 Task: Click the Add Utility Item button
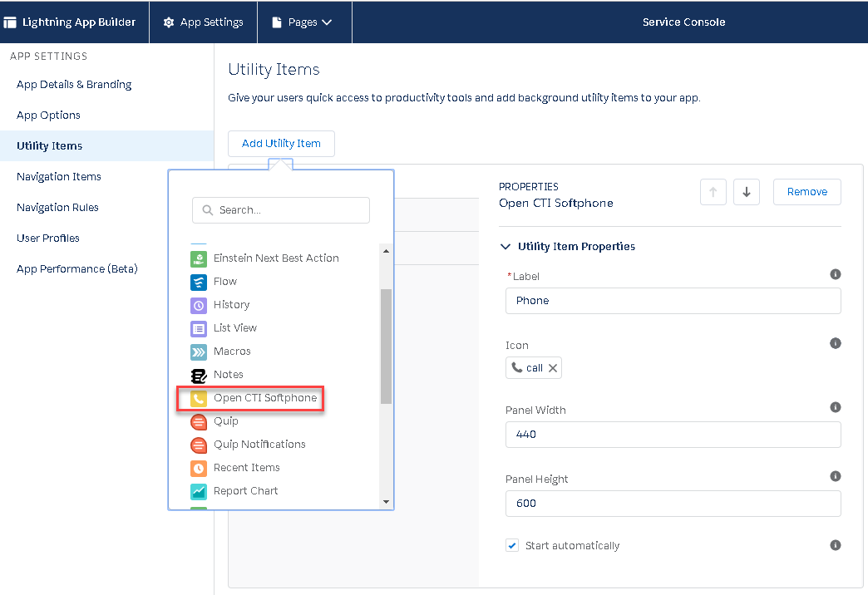tap(281, 144)
